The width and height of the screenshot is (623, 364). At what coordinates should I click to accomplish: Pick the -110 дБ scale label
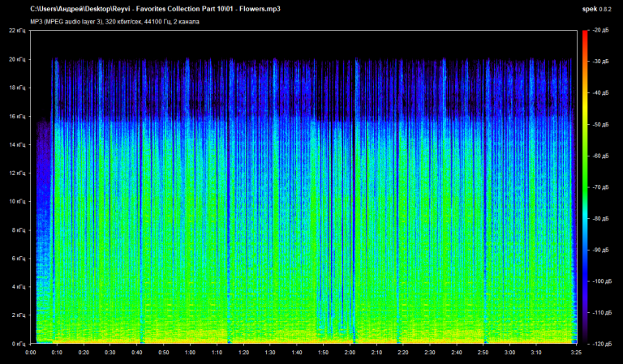pos(603,313)
